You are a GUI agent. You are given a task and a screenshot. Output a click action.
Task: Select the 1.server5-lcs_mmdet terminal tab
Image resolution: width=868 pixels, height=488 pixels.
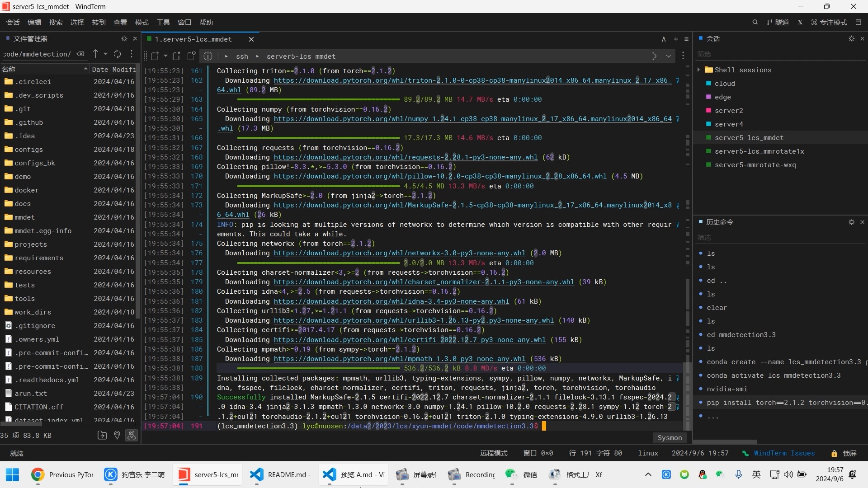[193, 39]
